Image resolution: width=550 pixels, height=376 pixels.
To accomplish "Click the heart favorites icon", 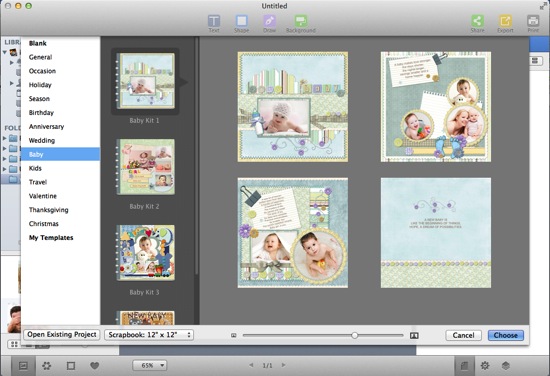I will pos(94,366).
